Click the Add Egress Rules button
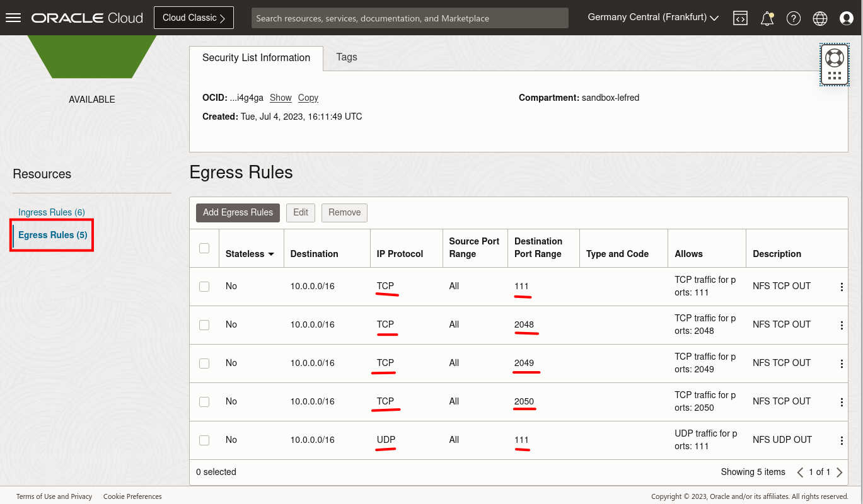This screenshot has height=504, width=863. (x=238, y=212)
